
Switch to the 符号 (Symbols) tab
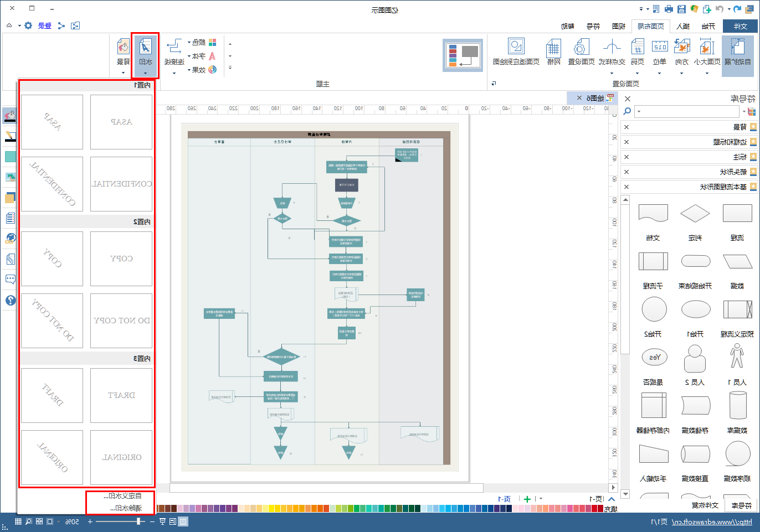pos(593,26)
